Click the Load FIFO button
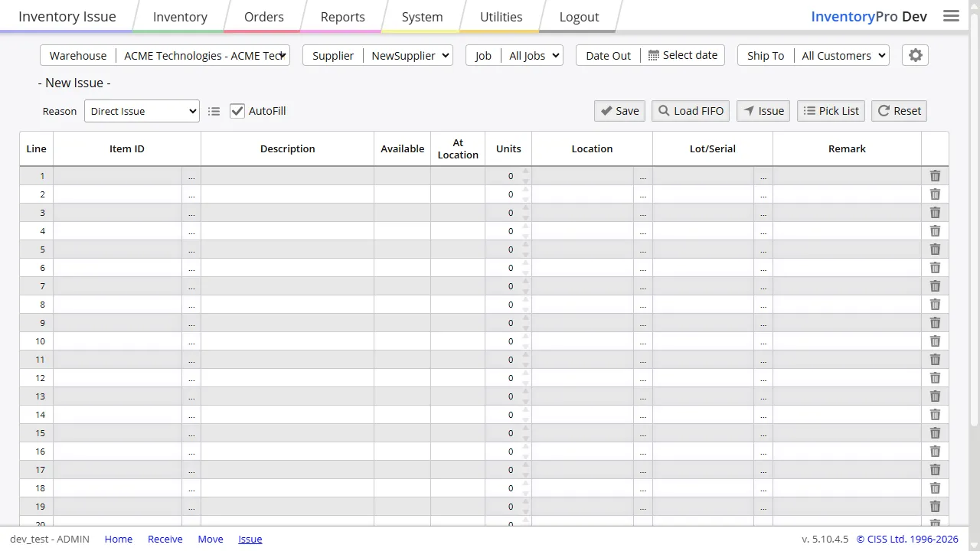Screen dimensions: 980x551 tap(691, 111)
